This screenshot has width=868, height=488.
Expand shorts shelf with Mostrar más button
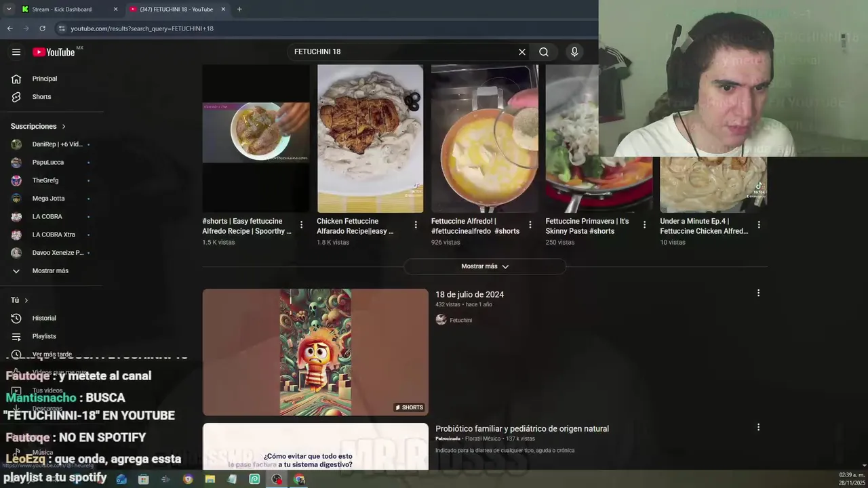click(485, 266)
